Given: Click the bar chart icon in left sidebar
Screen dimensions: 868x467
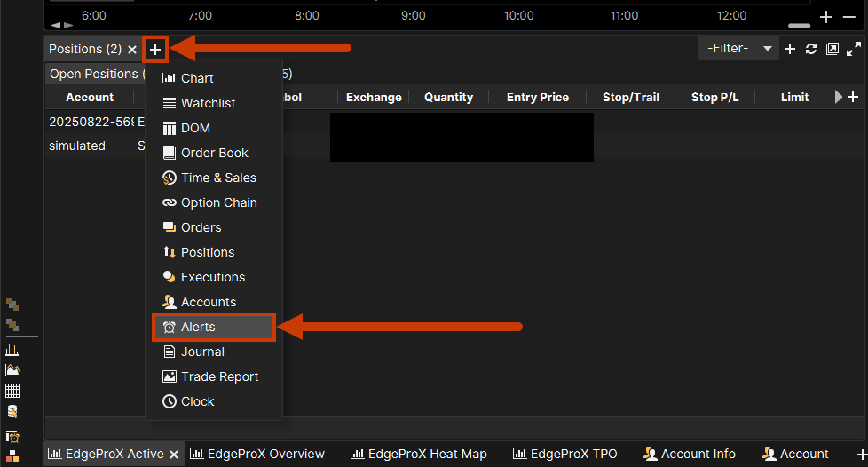Looking at the screenshot, I should pyautogui.click(x=12, y=350).
